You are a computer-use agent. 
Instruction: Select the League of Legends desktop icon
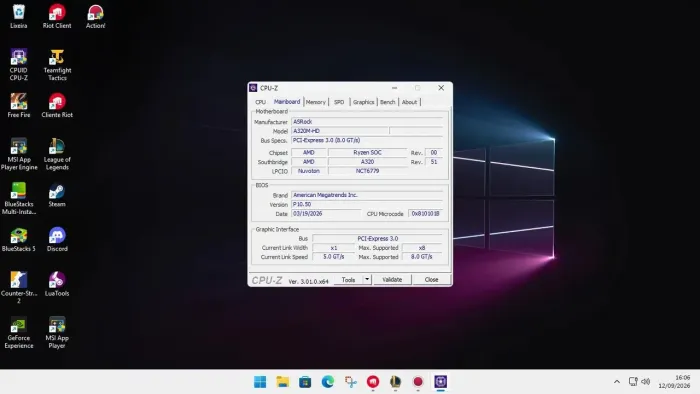57,154
